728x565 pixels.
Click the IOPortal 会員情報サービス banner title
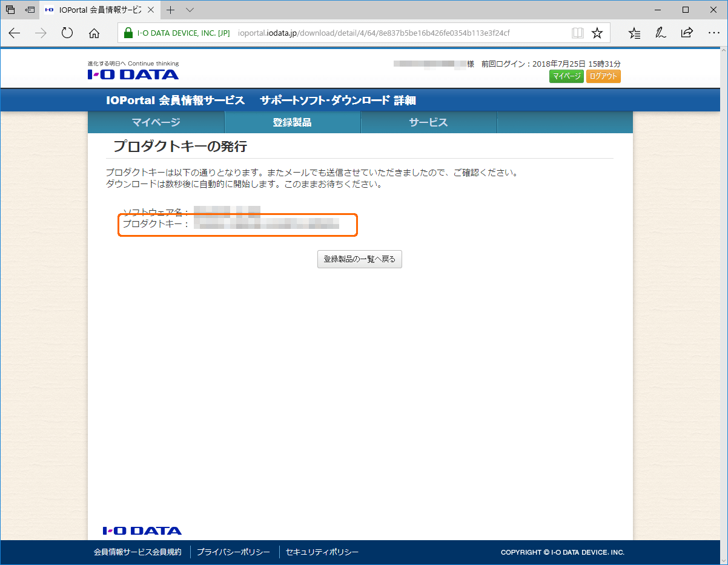(176, 101)
